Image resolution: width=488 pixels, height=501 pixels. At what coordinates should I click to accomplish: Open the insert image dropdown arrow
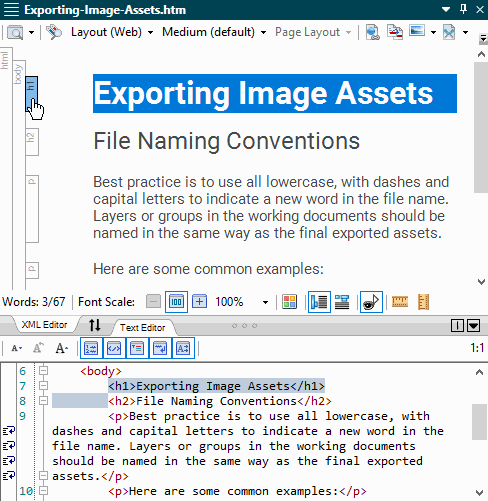click(433, 32)
